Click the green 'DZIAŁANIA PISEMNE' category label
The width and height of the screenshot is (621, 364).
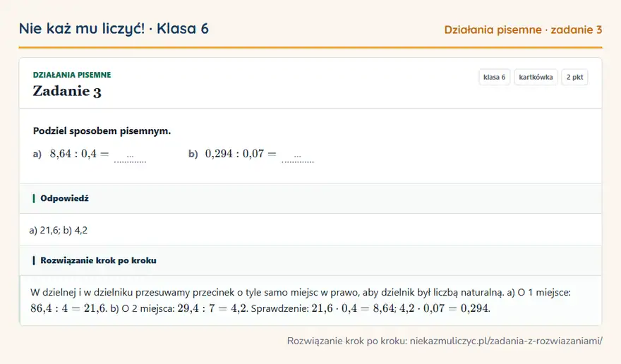tap(72, 75)
